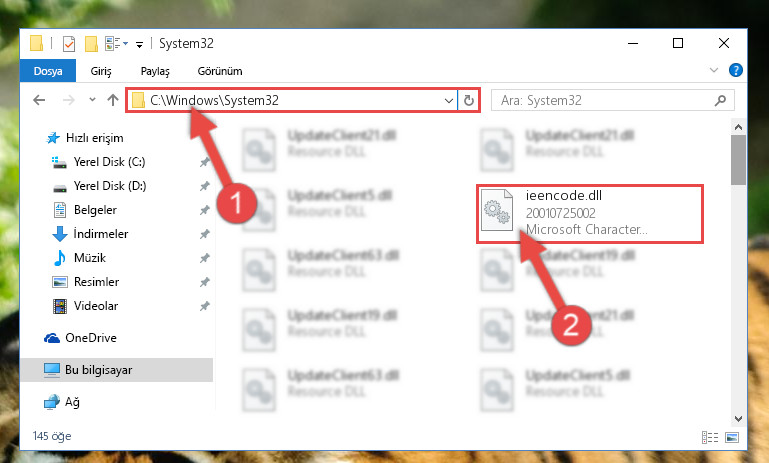
Task: Open Yerel Disk (D:) in sidebar
Action: tap(110, 186)
